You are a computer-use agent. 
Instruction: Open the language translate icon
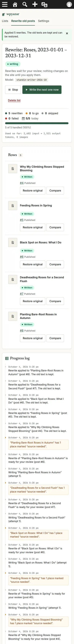click(44, 4)
